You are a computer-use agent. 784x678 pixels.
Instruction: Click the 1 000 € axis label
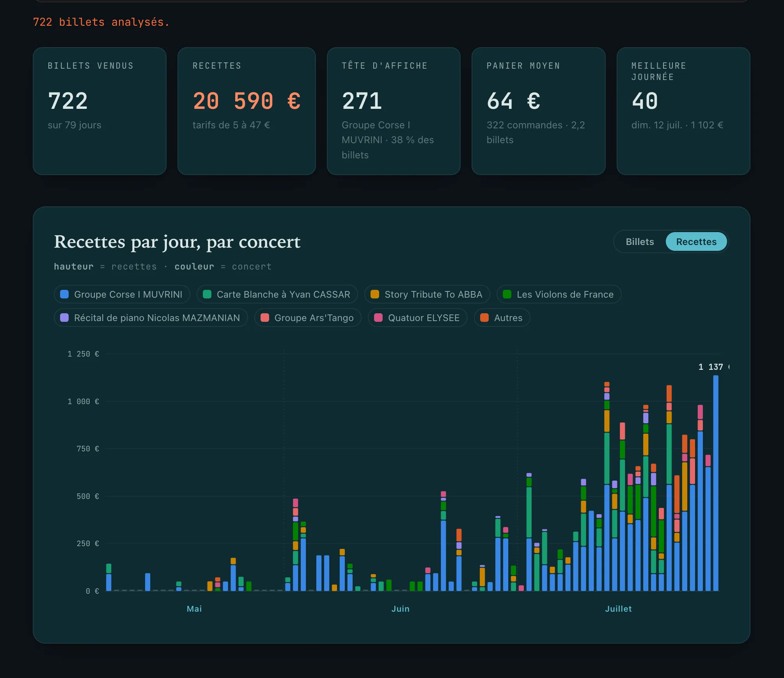pos(83,402)
